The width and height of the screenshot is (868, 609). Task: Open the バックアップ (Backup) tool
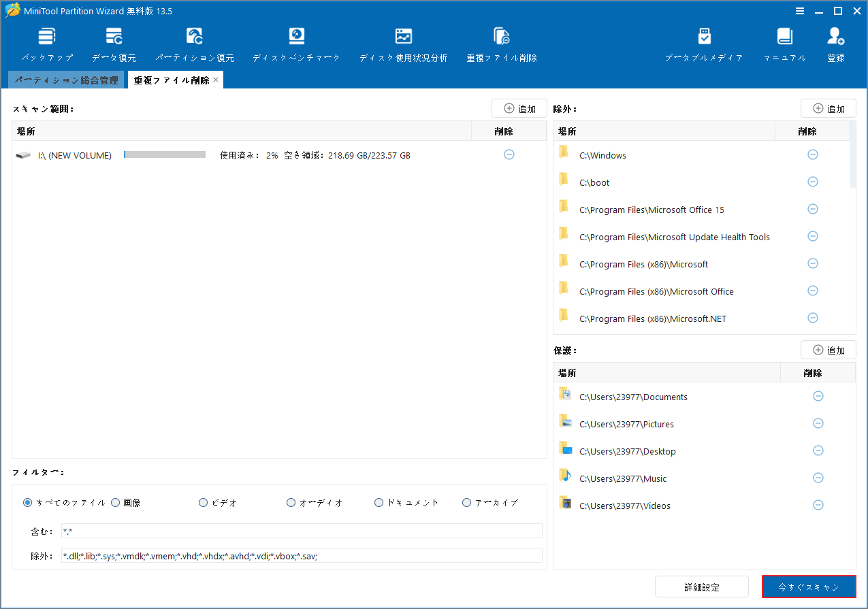[46, 42]
